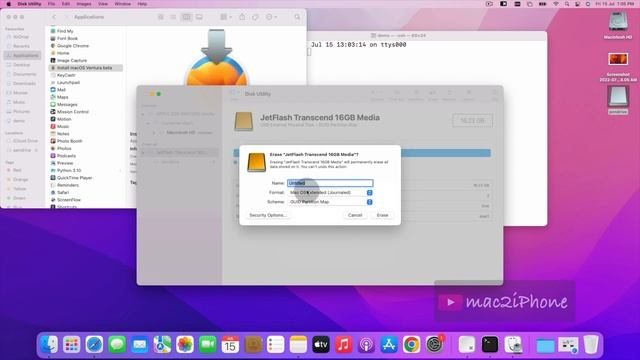640x360 pixels.
Task: Open Calendar showing date 15 in Dock
Action: point(230,344)
